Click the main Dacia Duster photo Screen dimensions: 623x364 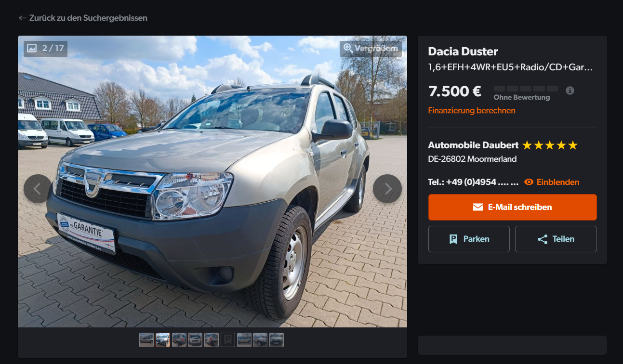tap(212, 182)
